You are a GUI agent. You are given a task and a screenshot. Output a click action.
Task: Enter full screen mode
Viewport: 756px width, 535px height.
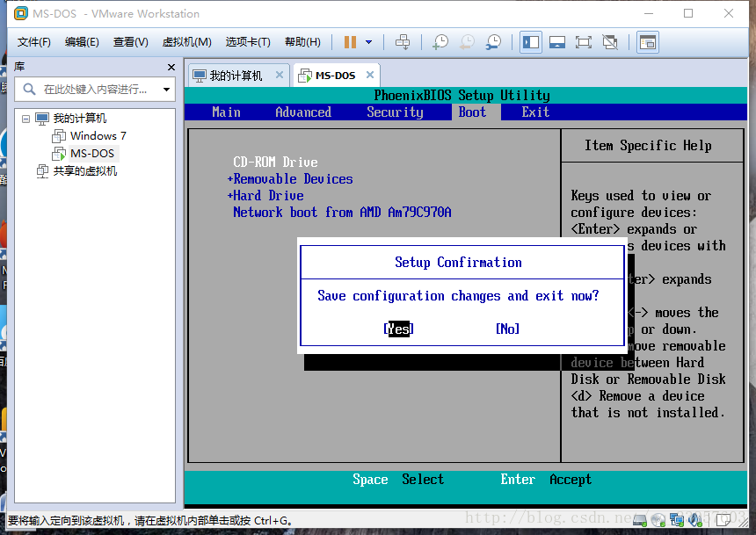[584, 42]
